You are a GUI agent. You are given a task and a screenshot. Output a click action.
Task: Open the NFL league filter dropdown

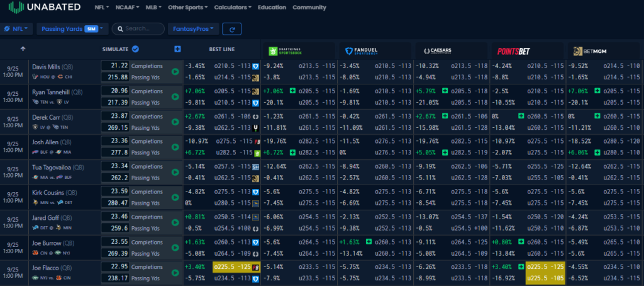click(16, 29)
